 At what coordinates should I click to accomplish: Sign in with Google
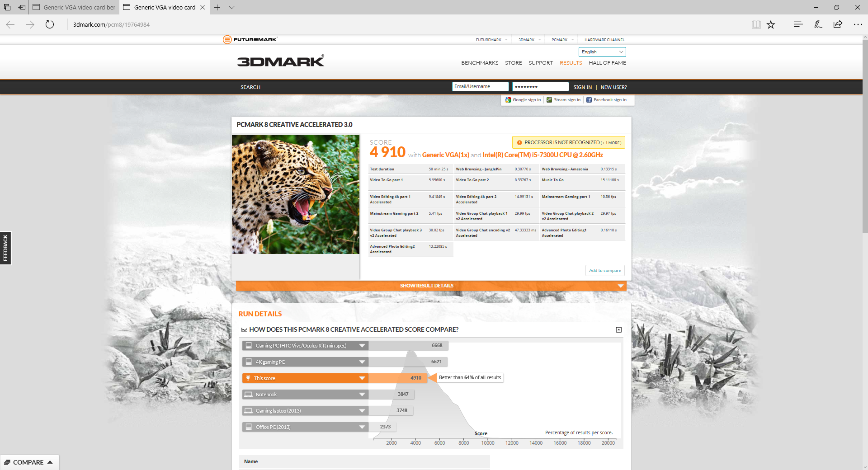(x=523, y=100)
